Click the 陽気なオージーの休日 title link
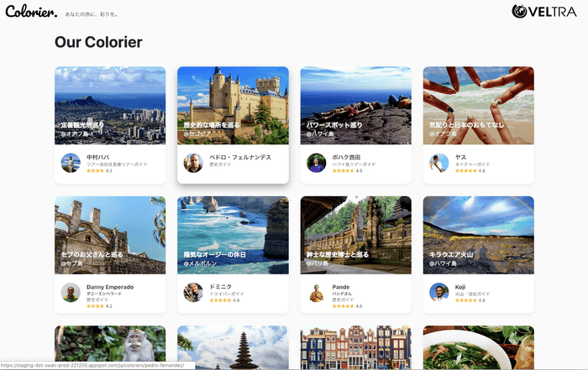Image resolution: width=588 pixels, height=370 pixels. pos(216,254)
